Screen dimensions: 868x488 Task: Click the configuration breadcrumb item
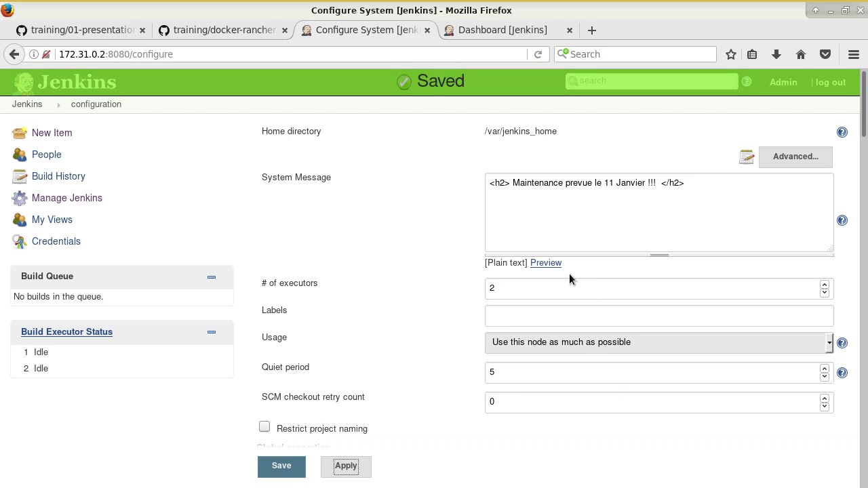pyautogui.click(x=96, y=104)
